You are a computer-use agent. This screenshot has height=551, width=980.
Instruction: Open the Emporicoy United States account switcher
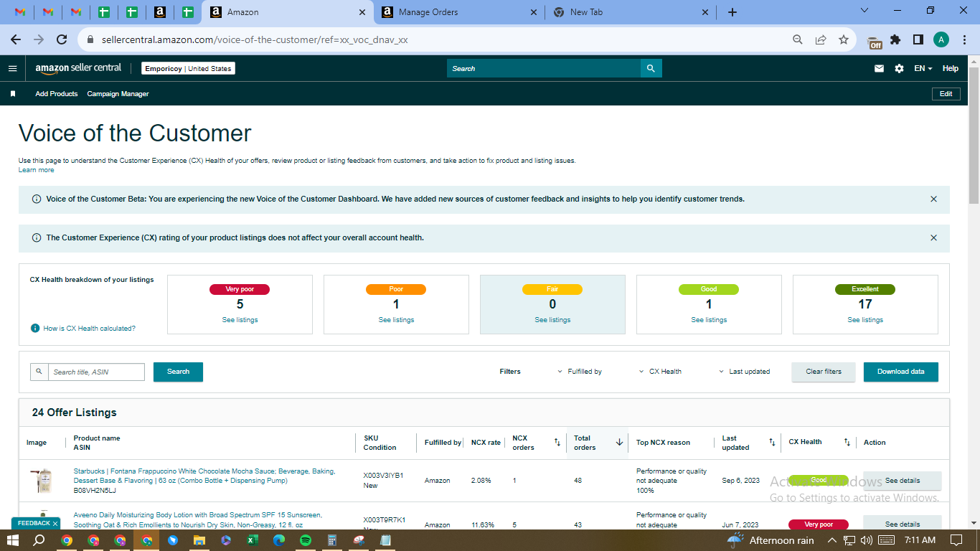188,69
